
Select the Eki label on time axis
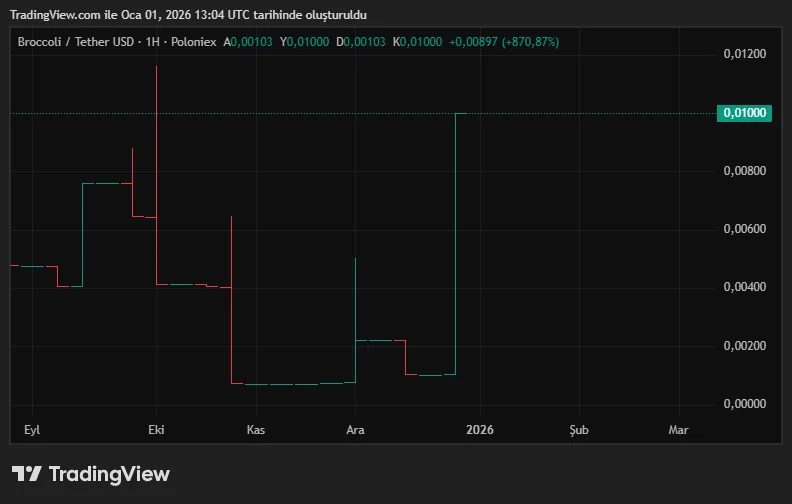point(156,429)
